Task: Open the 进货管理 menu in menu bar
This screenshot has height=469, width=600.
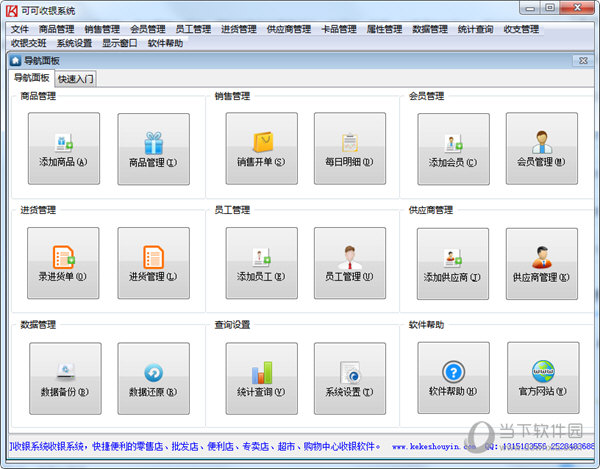Action: (x=239, y=29)
